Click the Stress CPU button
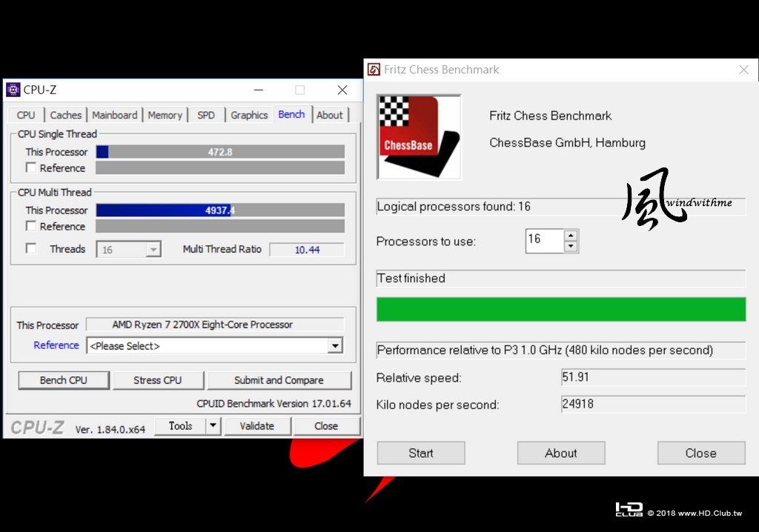 click(x=158, y=381)
